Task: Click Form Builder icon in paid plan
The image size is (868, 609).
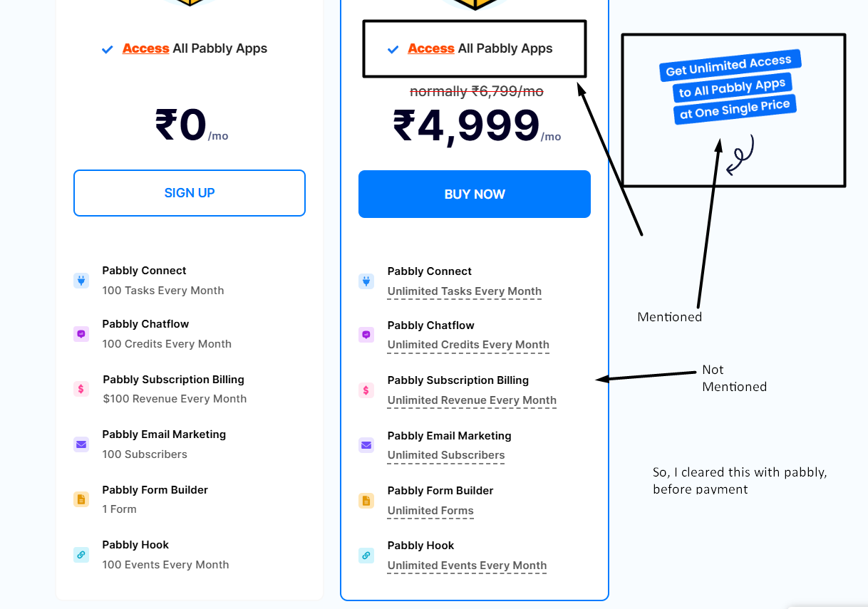Action: point(366,501)
